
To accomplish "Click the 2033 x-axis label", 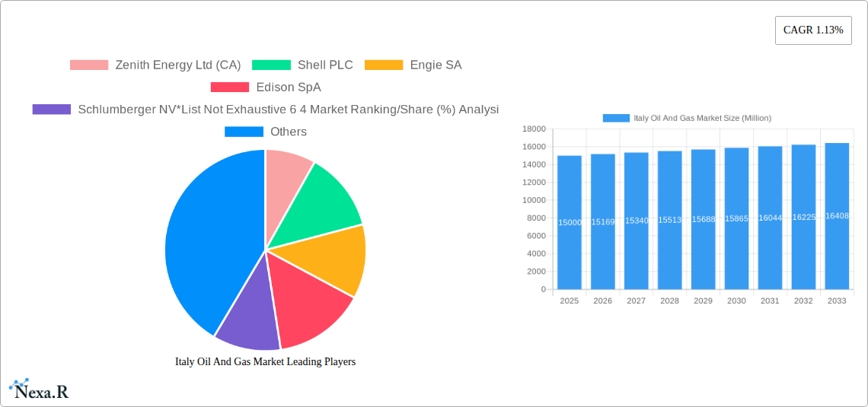I will pyautogui.click(x=837, y=300).
